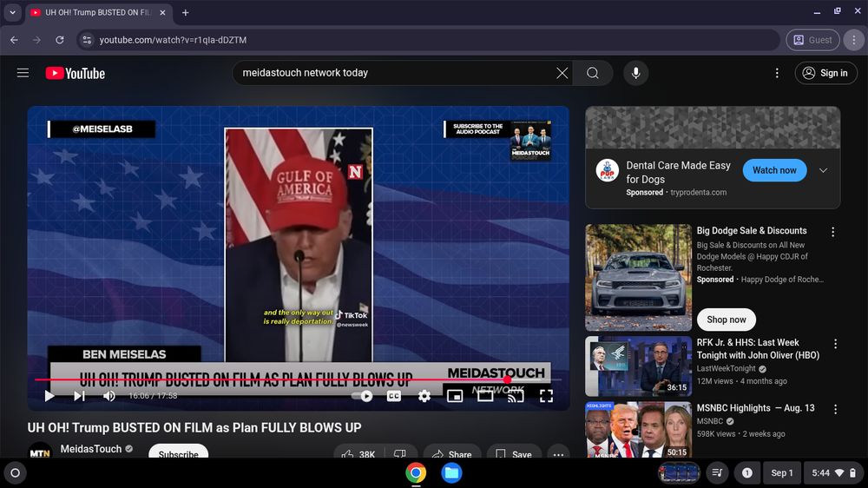Open MeidasTouch channel avatar
Viewport: 868px width, 488px height.
pyautogui.click(x=40, y=451)
